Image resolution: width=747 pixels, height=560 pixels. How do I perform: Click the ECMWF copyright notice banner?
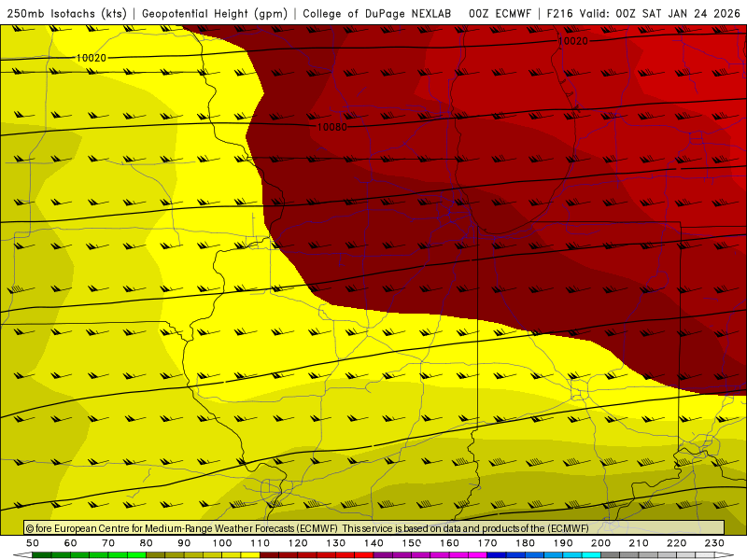tap(374, 527)
